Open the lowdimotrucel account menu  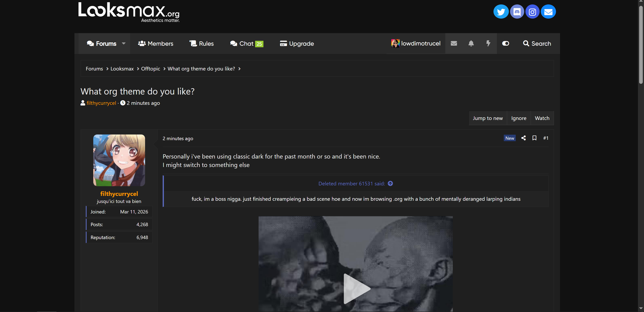click(416, 43)
